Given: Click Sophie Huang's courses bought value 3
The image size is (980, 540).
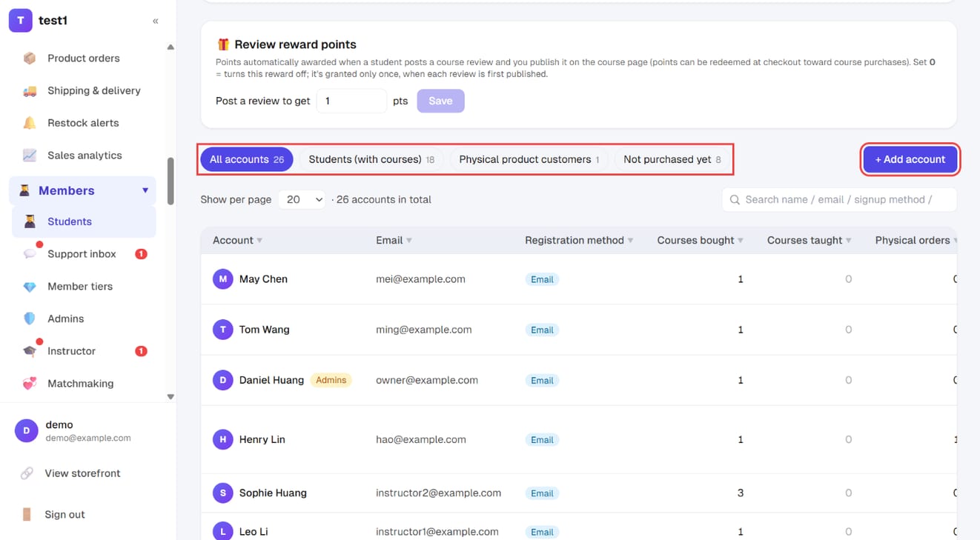Looking at the screenshot, I should point(740,493).
